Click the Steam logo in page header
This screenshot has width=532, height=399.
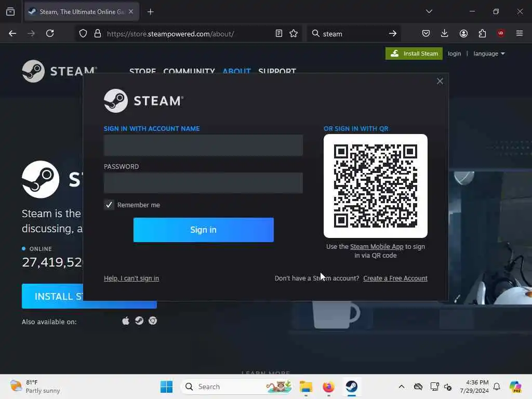pyautogui.click(x=59, y=71)
